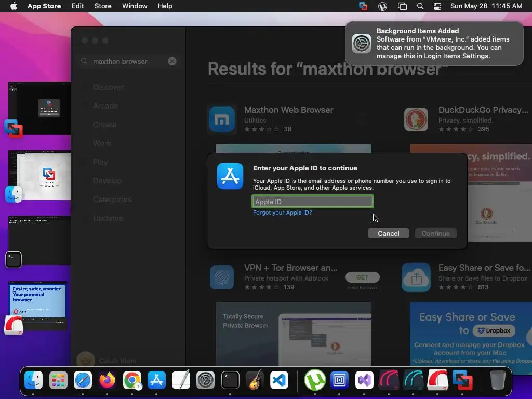Open the Maxthon Web Browser title
Screen dimensions: 532x399
[289, 110]
